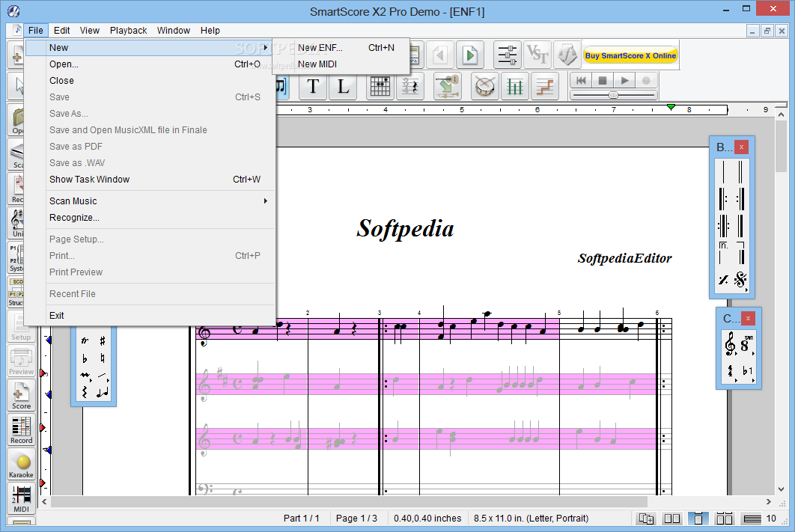Select the sharp accidental in palette
Screen dimensions: 795x532
[102, 341]
